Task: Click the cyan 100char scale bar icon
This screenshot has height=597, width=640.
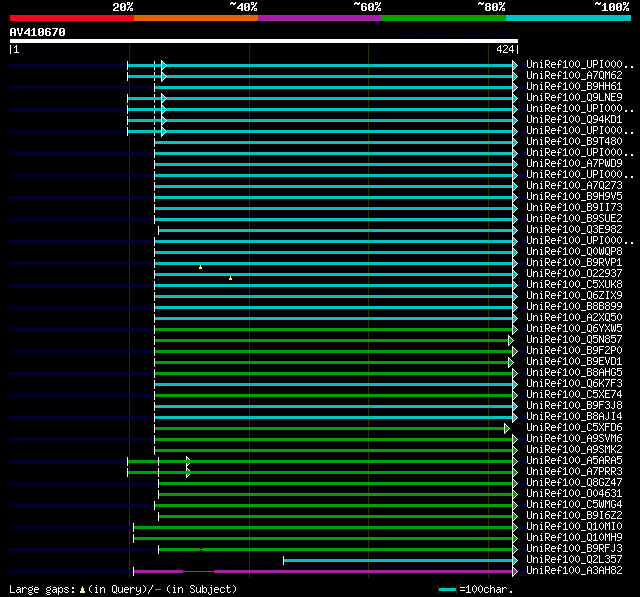Action: 448,589
